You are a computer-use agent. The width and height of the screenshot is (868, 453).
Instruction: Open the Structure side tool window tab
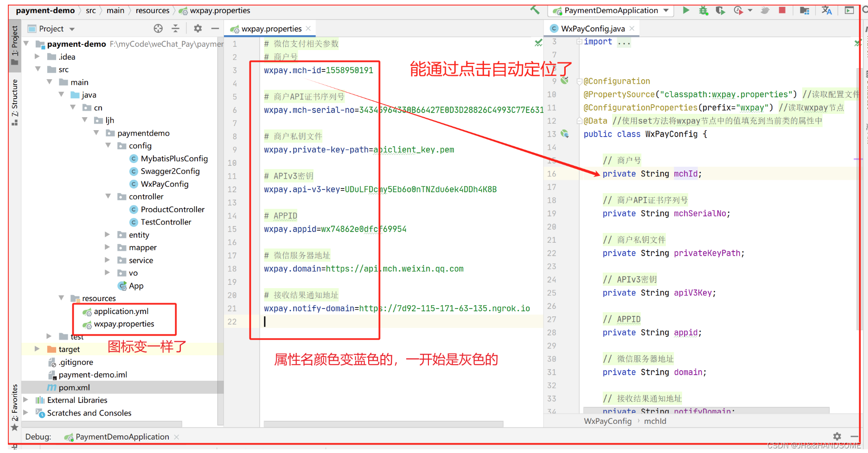[x=15, y=102]
